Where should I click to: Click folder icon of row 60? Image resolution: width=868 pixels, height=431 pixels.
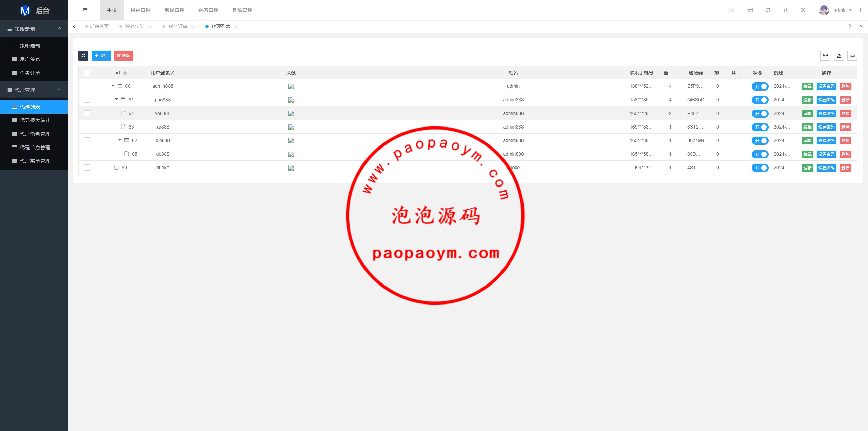(120, 86)
